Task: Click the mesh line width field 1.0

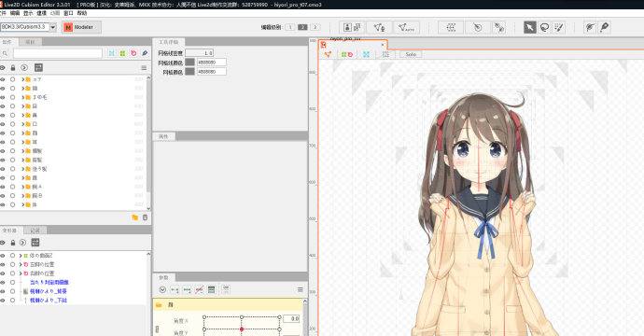Action: [x=199, y=53]
